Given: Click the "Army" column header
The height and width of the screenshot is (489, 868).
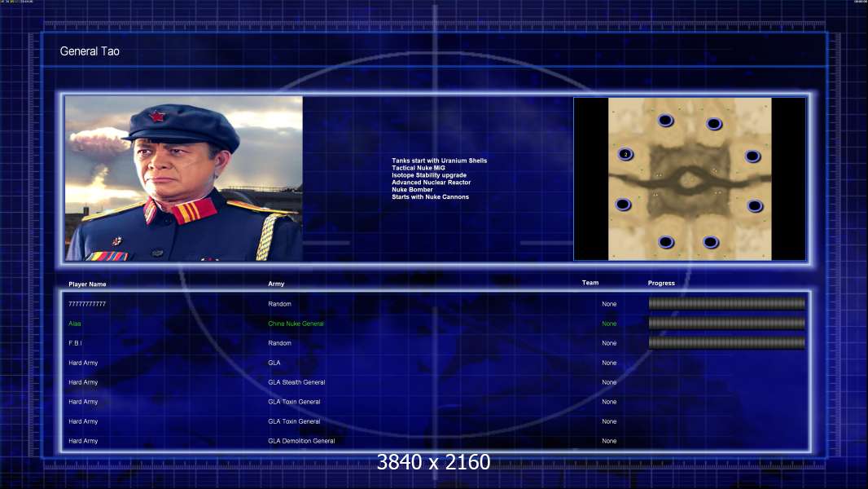Looking at the screenshot, I should (276, 284).
